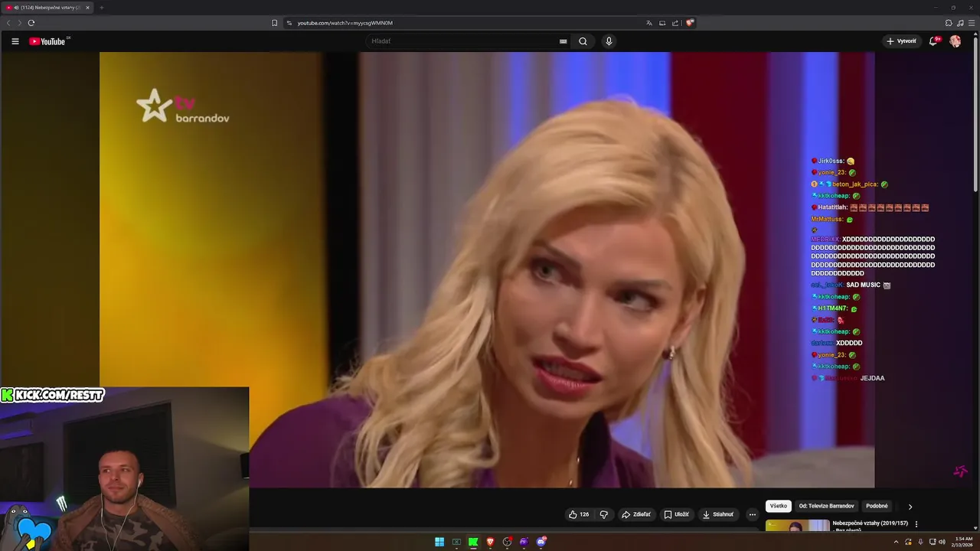980x551 pixels.
Task: Open the browser extensions puzzle icon
Action: point(949,23)
